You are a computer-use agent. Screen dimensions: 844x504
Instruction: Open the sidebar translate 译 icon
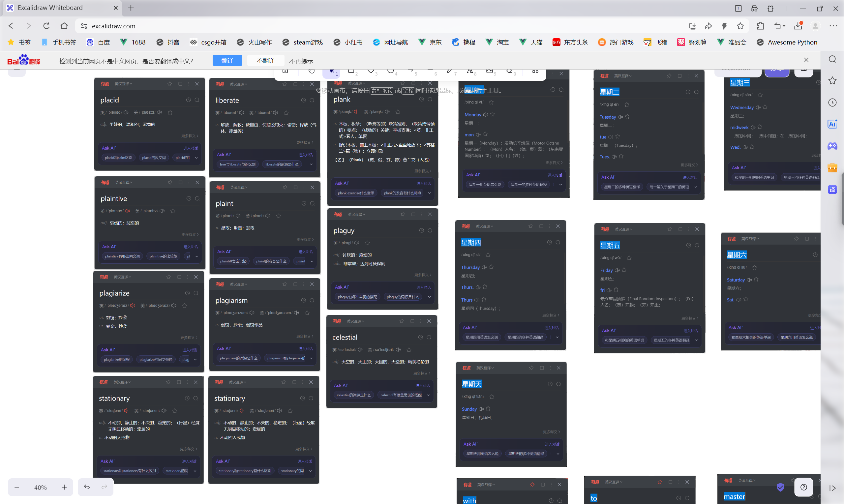pyautogui.click(x=832, y=190)
